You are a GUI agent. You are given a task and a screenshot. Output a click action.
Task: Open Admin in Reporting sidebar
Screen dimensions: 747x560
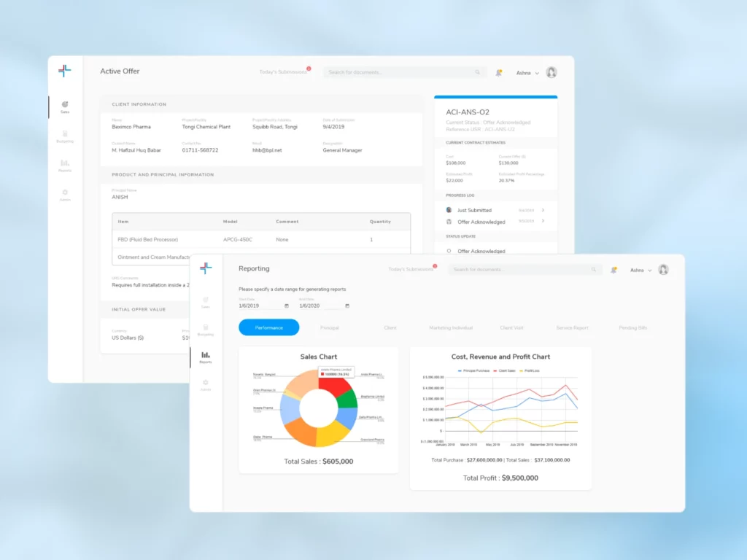click(x=205, y=385)
